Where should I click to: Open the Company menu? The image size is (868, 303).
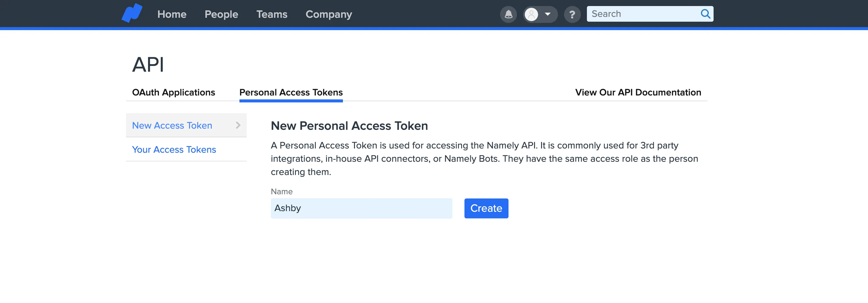328,14
